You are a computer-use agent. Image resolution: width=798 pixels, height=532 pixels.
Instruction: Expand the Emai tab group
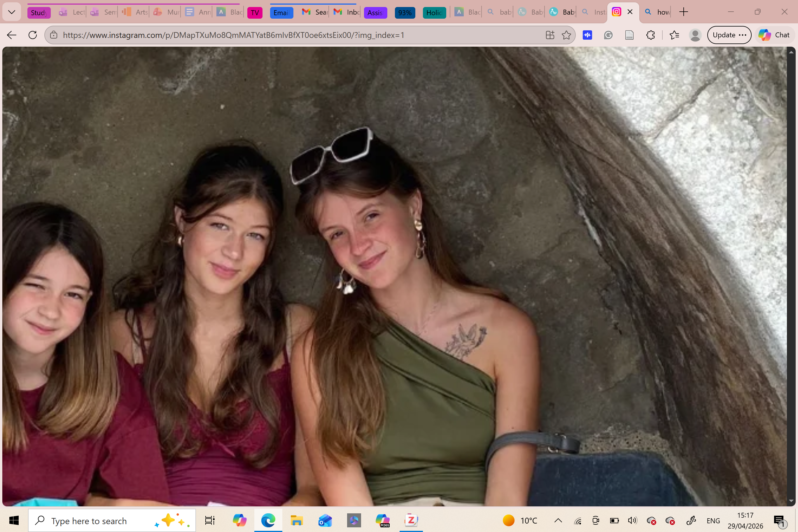281,13
